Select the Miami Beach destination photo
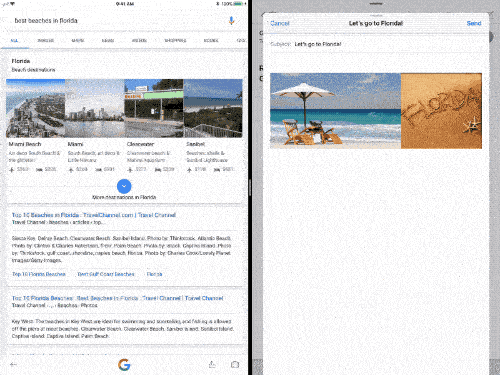 (x=35, y=108)
